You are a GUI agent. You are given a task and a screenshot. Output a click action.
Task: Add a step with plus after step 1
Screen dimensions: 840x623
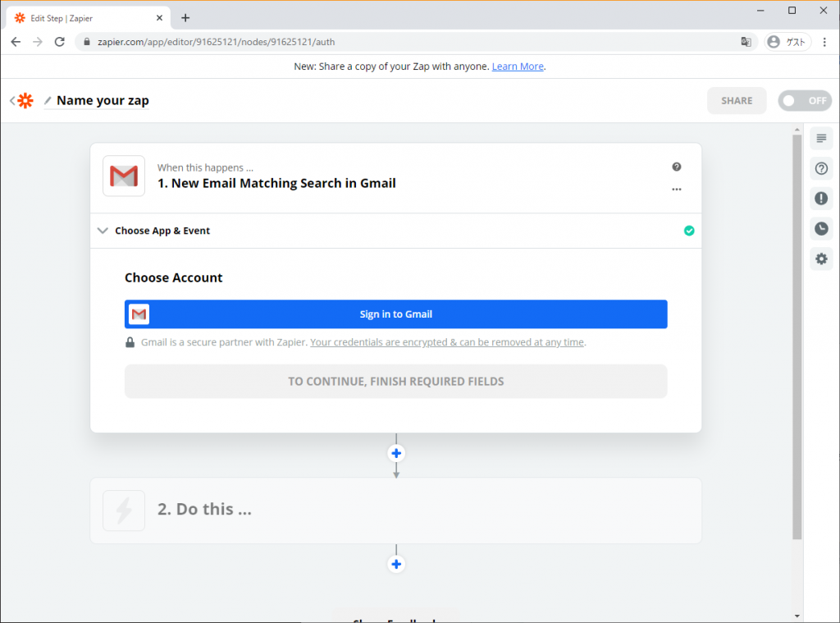(396, 454)
